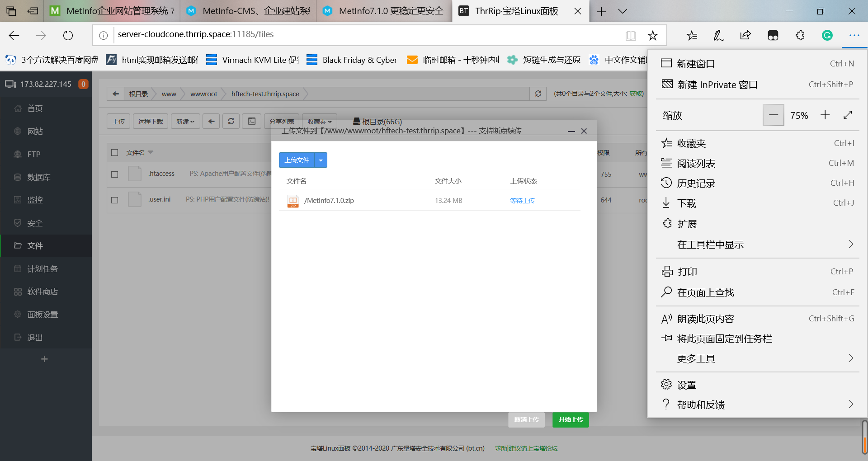The image size is (868, 461).
Task: Select /MetInfo7.1.0.zip file row
Action: click(x=429, y=201)
